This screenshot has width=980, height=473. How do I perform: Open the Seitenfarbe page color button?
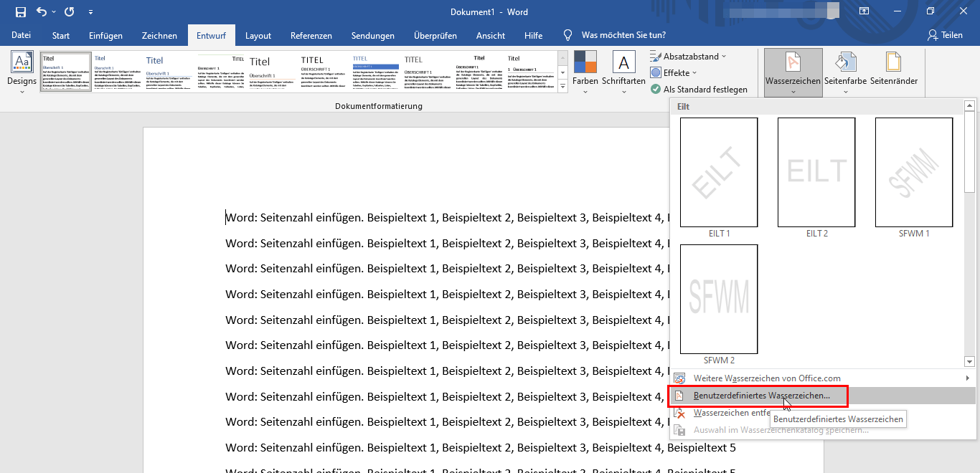846,72
